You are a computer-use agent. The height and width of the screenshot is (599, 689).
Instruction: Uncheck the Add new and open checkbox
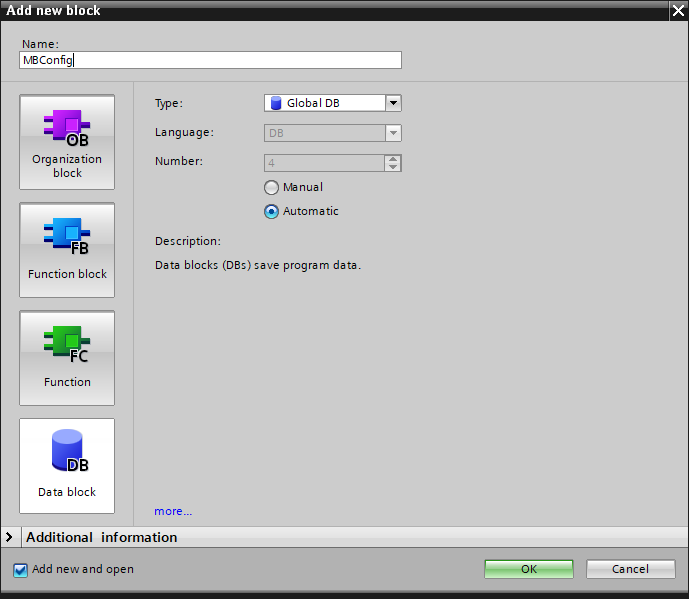21,570
